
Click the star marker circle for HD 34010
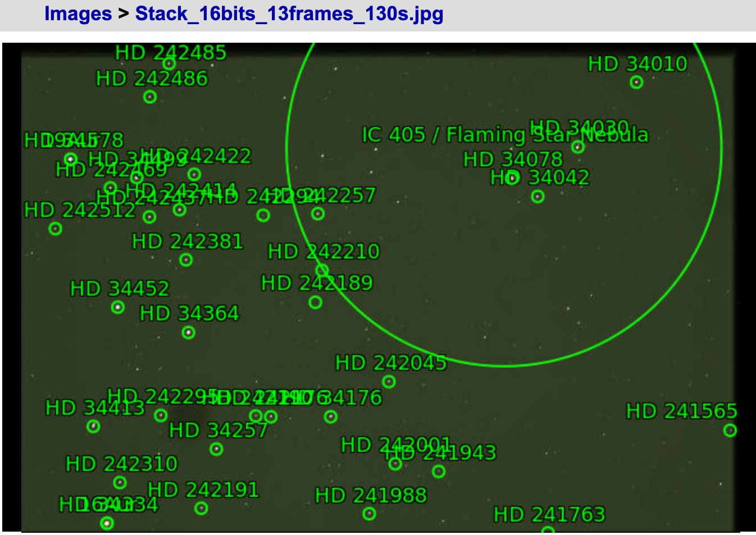(636, 83)
